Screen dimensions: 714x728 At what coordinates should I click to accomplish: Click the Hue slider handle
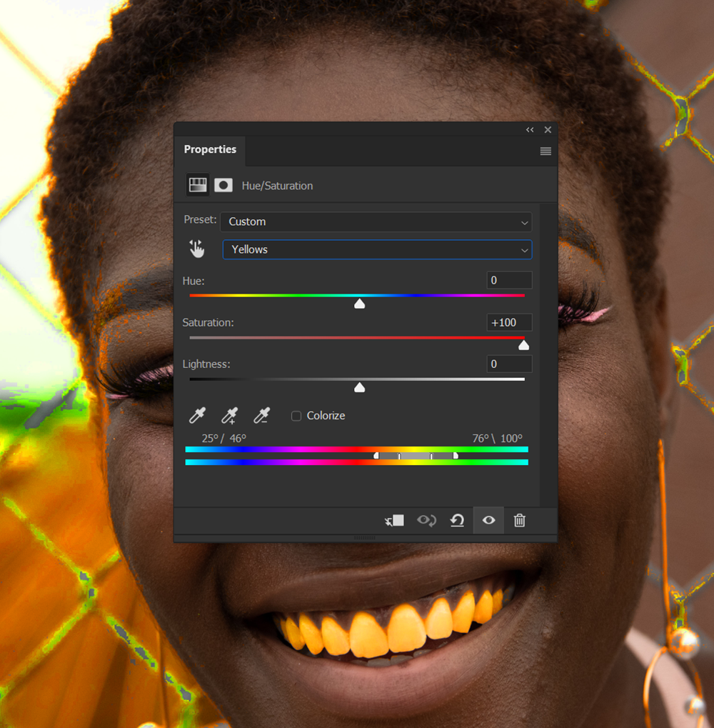point(360,304)
